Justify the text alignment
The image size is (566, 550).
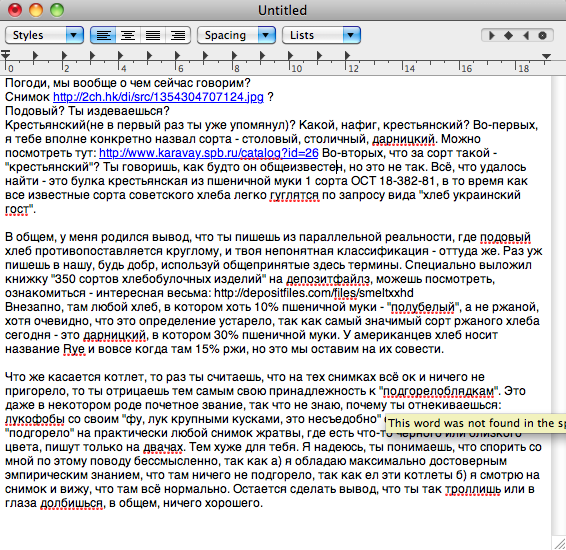pyautogui.click(x=153, y=35)
